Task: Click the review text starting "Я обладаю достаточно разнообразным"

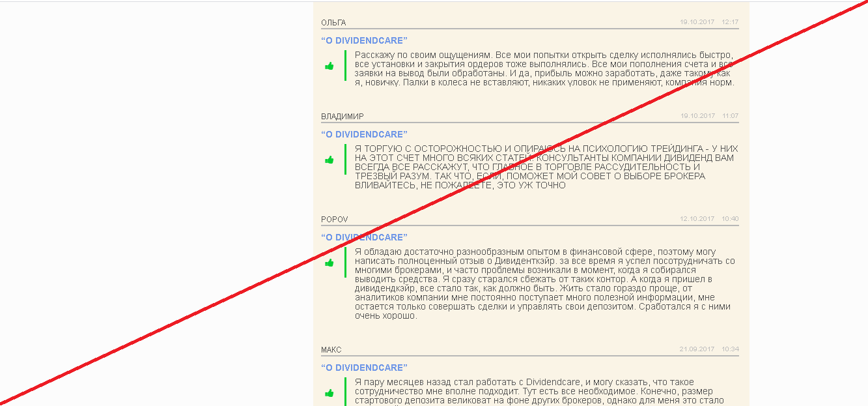Action: (545, 284)
